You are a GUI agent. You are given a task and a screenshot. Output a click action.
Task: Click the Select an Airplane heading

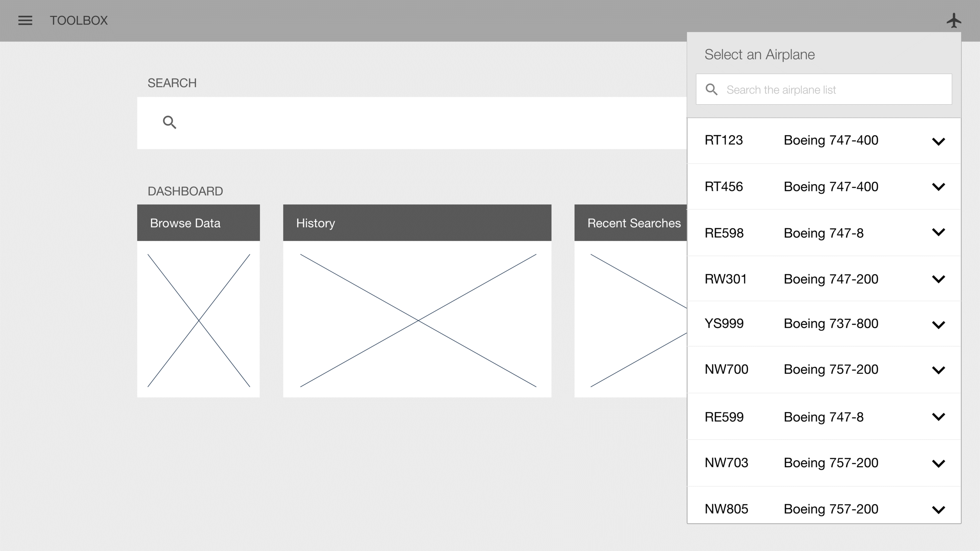click(760, 54)
